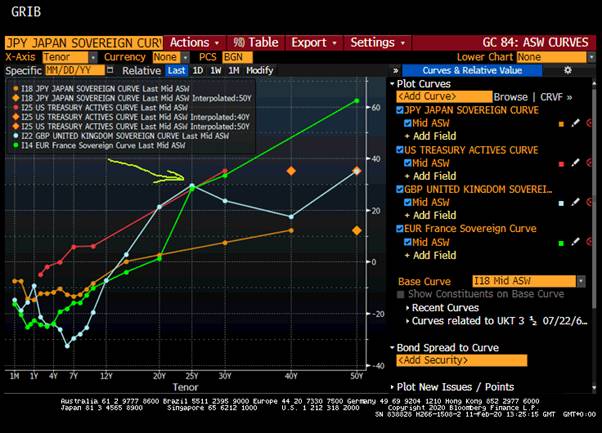This screenshot has height=433, width=602.
Task: Uncheck EUR France Sovereign Curve checkbox
Action: 400,229
